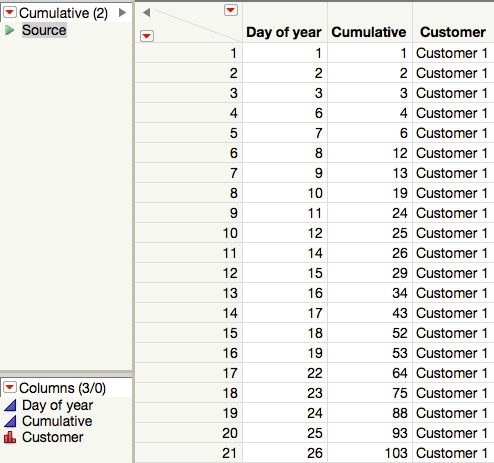Screen dimensions: 494x463
Task: Select the Cumulative column header
Action: point(369,32)
